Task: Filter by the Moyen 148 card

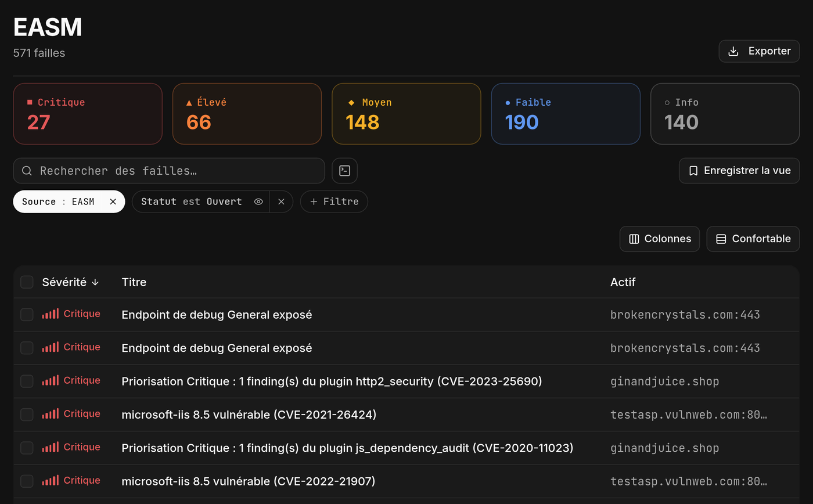Action: coord(406,114)
